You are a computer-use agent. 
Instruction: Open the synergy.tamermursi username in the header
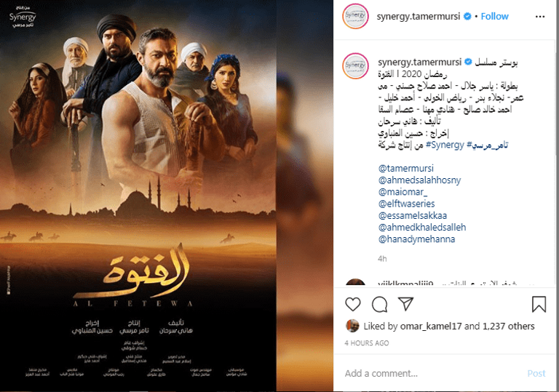pyautogui.click(x=419, y=17)
